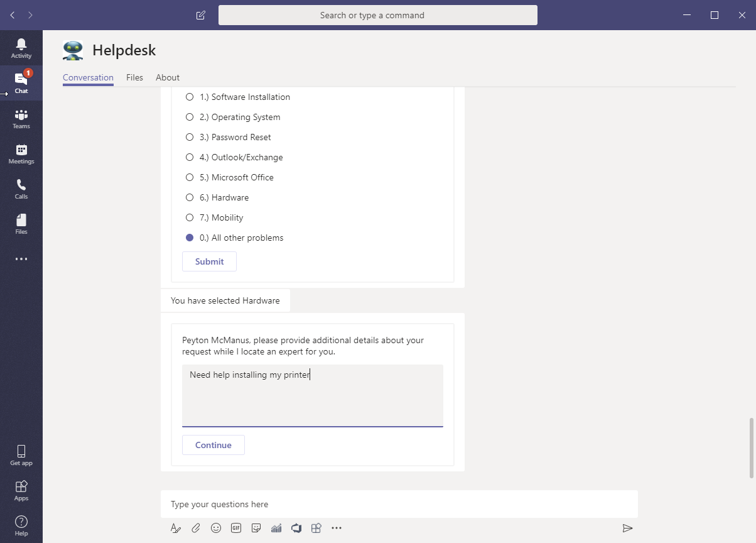Open Chat in the sidebar
This screenshot has width=756, height=543.
coord(21,83)
